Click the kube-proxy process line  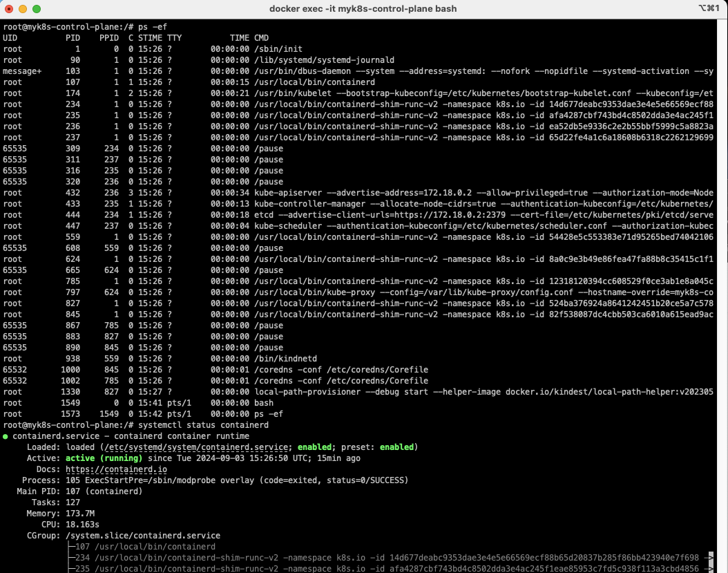tap(358, 292)
